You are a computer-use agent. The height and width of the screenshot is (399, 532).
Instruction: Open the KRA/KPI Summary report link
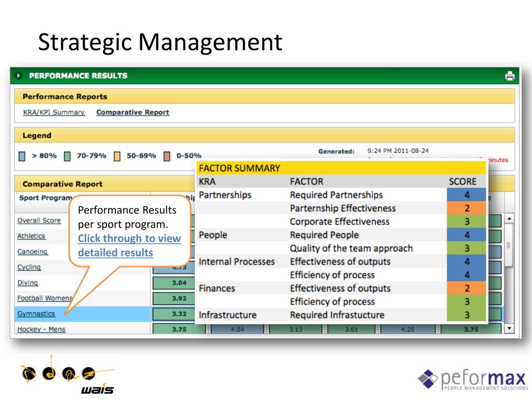coord(54,112)
